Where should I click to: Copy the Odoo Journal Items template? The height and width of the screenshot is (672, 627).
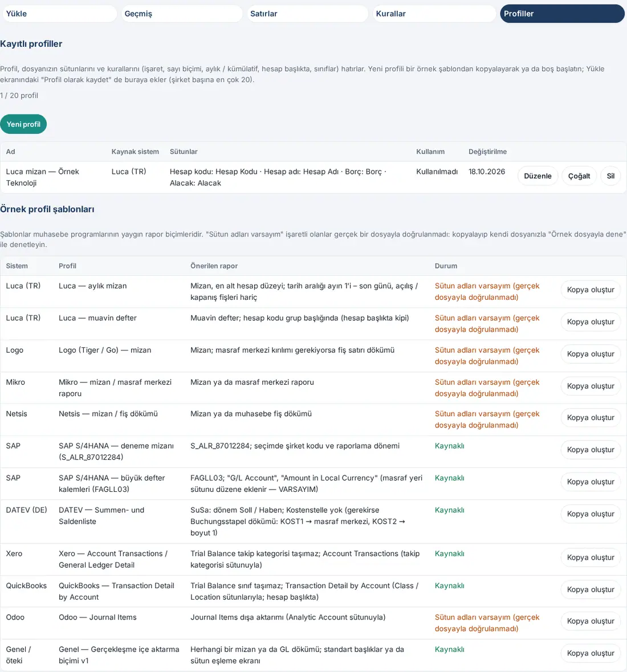click(x=591, y=621)
